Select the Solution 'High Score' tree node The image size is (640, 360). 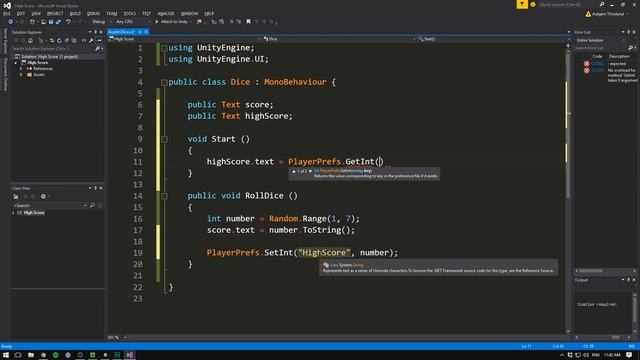tap(49, 57)
